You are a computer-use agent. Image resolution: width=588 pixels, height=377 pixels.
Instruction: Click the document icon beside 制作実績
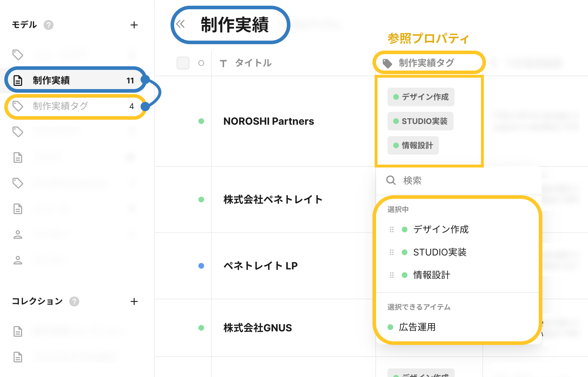point(18,80)
